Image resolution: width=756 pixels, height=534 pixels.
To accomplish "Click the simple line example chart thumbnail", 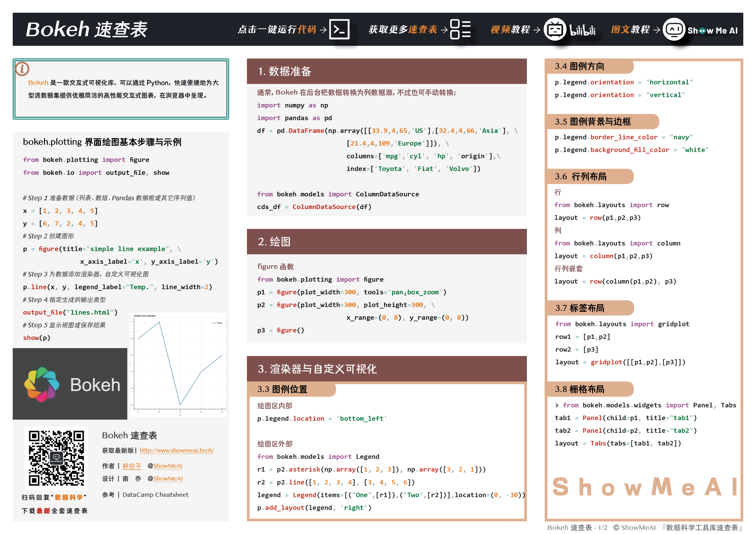I will tap(178, 365).
